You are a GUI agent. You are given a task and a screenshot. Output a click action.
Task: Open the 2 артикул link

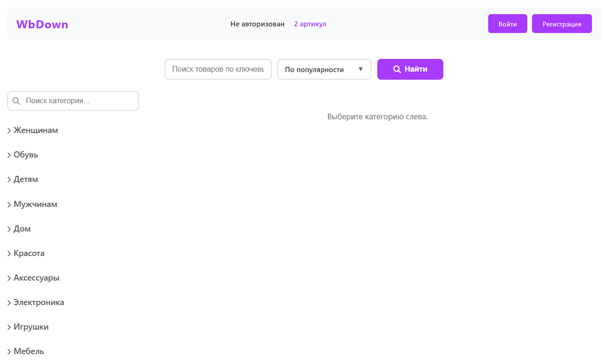point(310,24)
